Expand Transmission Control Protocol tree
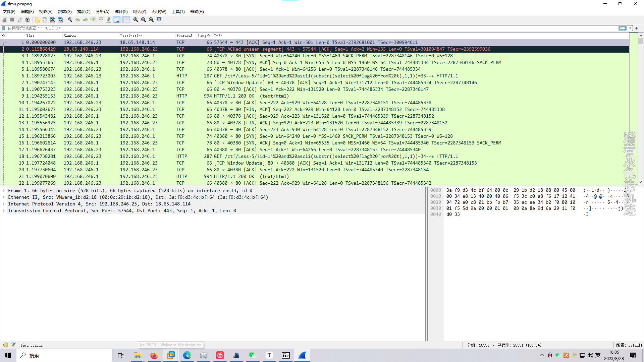The height and width of the screenshot is (362, 644). coord(4,210)
